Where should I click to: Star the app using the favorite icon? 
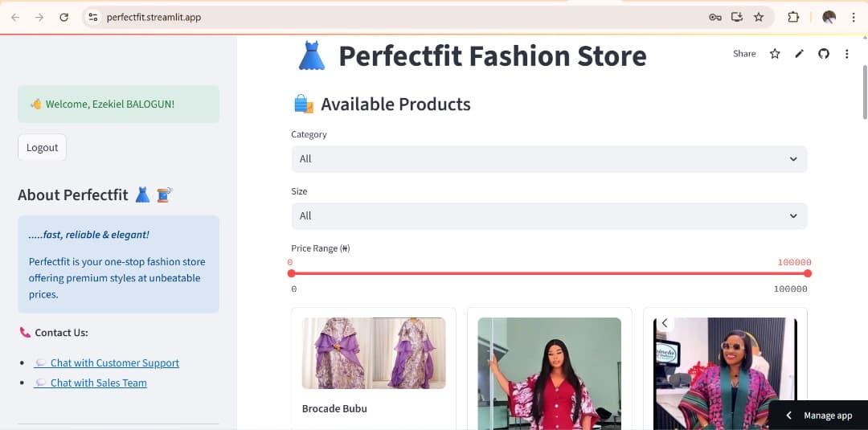coord(775,54)
